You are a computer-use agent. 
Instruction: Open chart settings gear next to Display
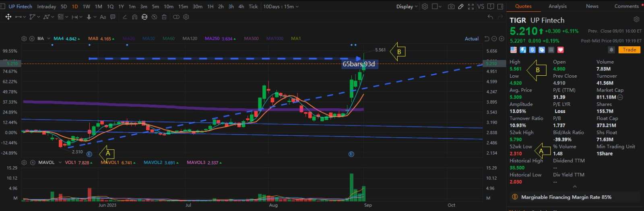point(425,6)
